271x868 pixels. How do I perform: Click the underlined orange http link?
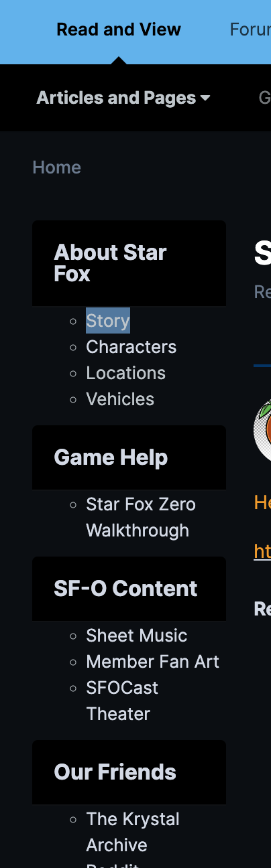coord(262,551)
